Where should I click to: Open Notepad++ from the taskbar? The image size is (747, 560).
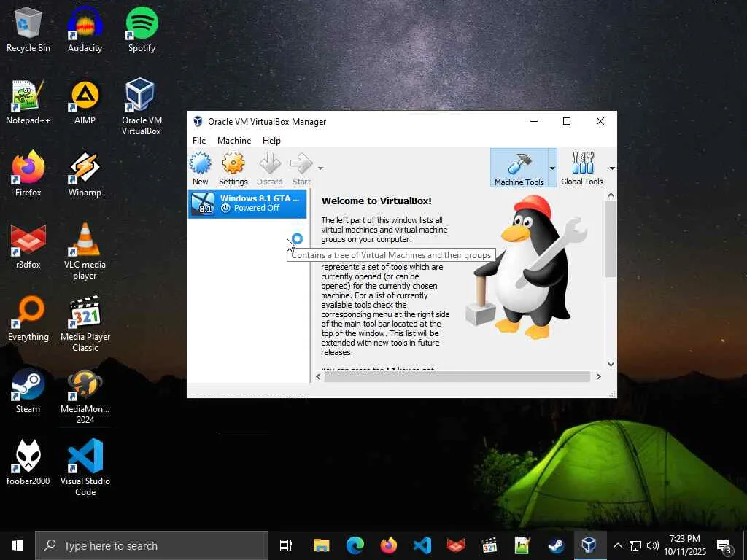click(522, 545)
